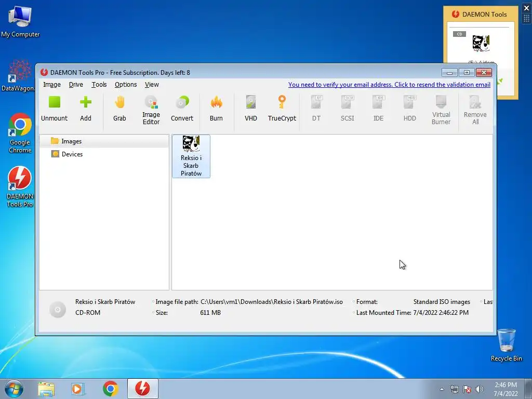Open the Windows Start menu
This screenshot has height=399, width=532.
click(14, 389)
